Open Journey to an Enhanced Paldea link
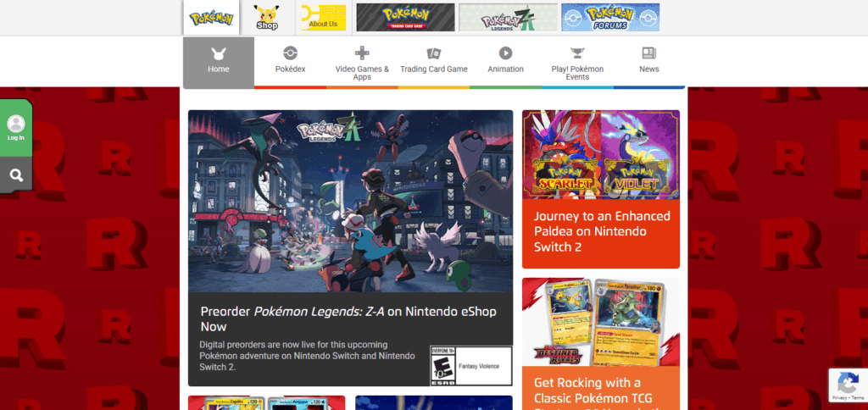Screen dimensions: 868x410 pyautogui.click(x=603, y=231)
